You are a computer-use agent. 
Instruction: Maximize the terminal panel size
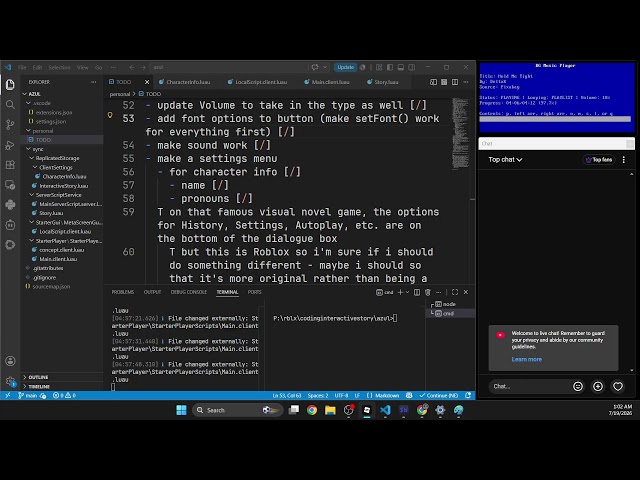455,292
